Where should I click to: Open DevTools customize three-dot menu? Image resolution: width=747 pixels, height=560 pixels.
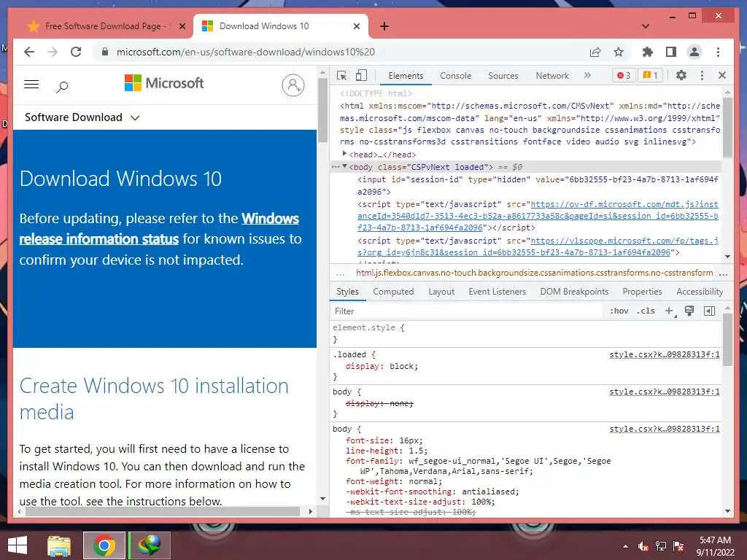702,75
